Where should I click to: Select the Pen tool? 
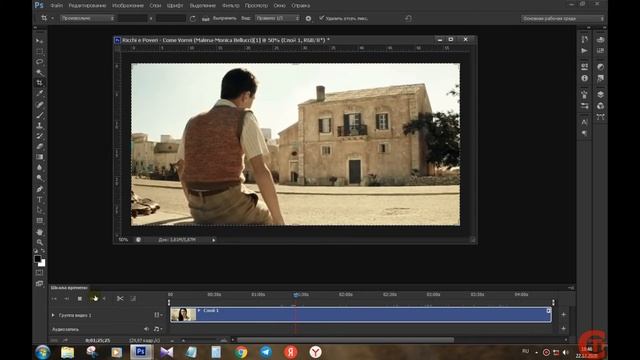[40, 189]
